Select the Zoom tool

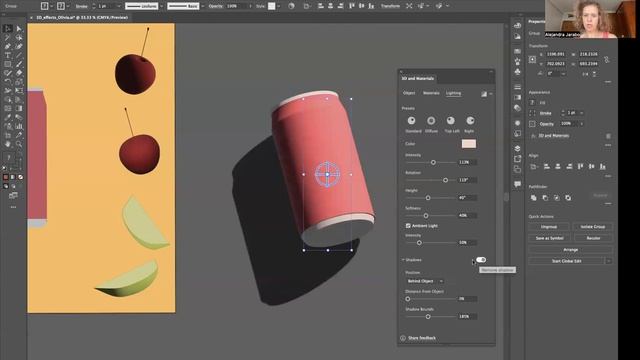tap(19, 144)
